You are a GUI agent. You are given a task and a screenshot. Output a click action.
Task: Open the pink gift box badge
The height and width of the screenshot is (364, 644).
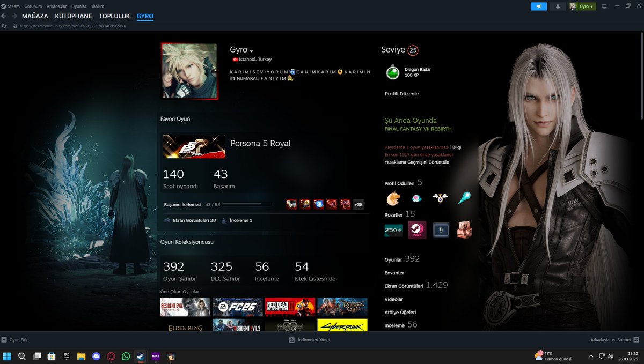click(465, 230)
